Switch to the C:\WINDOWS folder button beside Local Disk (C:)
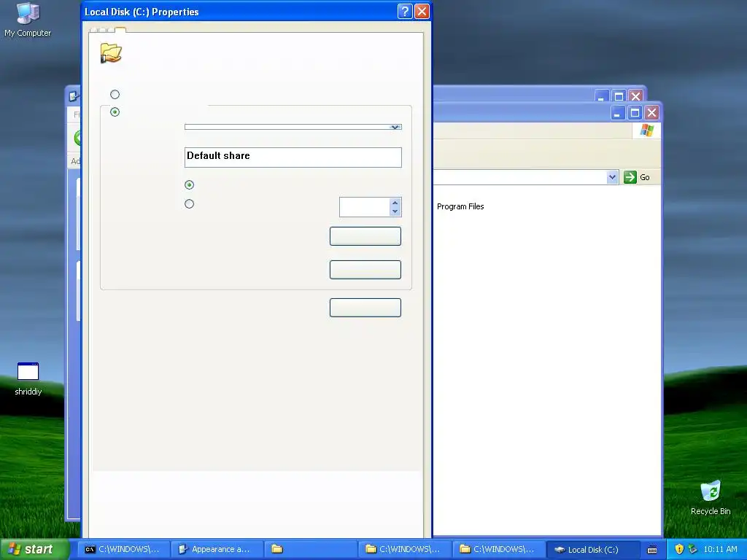The width and height of the screenshot is (747, 560). 498,549
